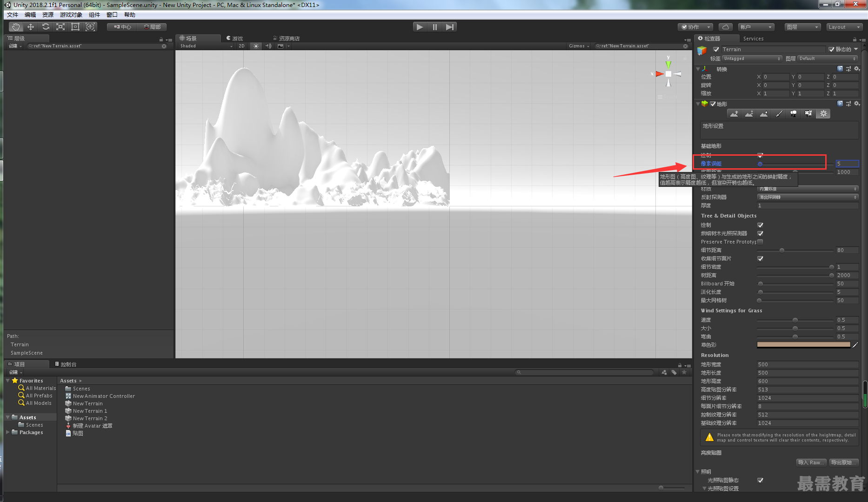The width and height of the screenshot is (868, 502).
Task: Toggle bake light probes for trees checkbox
Action: [x=760, y=233]
